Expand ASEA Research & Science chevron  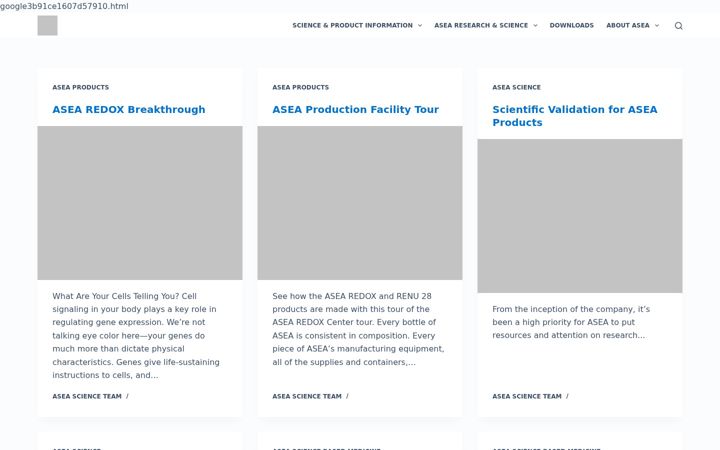(x=535, y=26)
